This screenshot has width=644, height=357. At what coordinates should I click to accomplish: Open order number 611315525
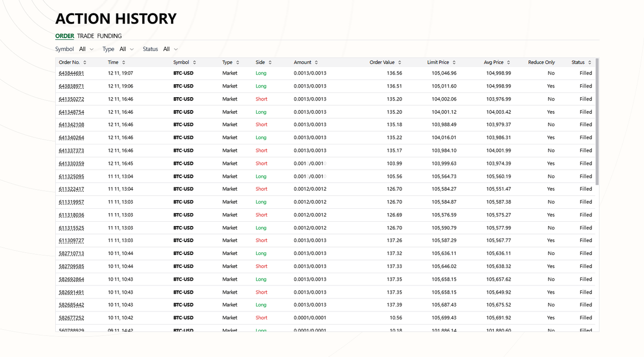[71, 228]
